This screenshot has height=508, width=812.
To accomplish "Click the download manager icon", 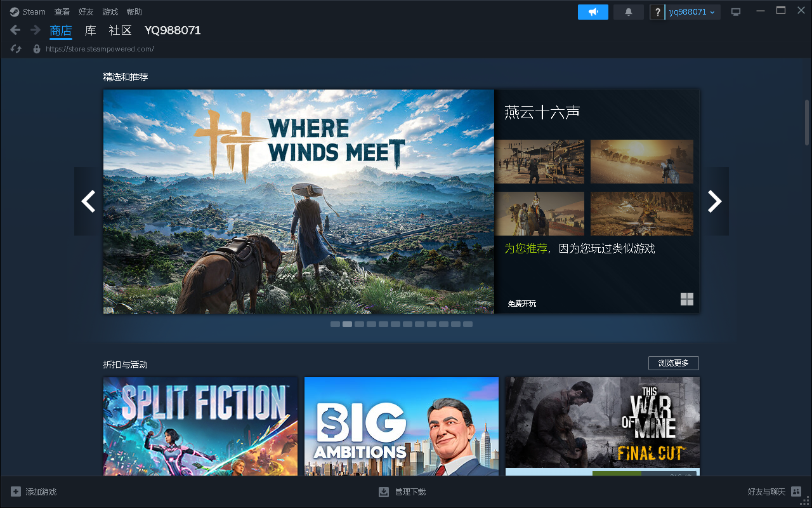I will click(x=384, y=491).
